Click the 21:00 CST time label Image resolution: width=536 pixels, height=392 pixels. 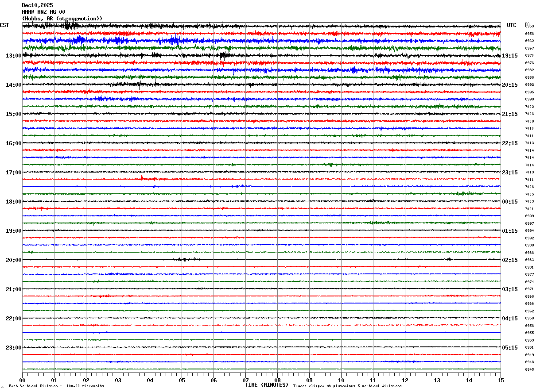tap(14, 289)
